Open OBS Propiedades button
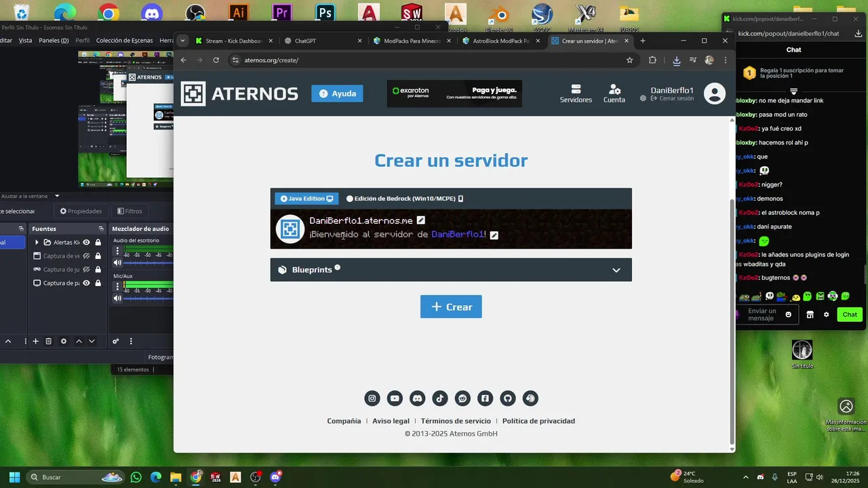Image resolution: width=868 pixels, height=488 pixels. coord(81,211)
